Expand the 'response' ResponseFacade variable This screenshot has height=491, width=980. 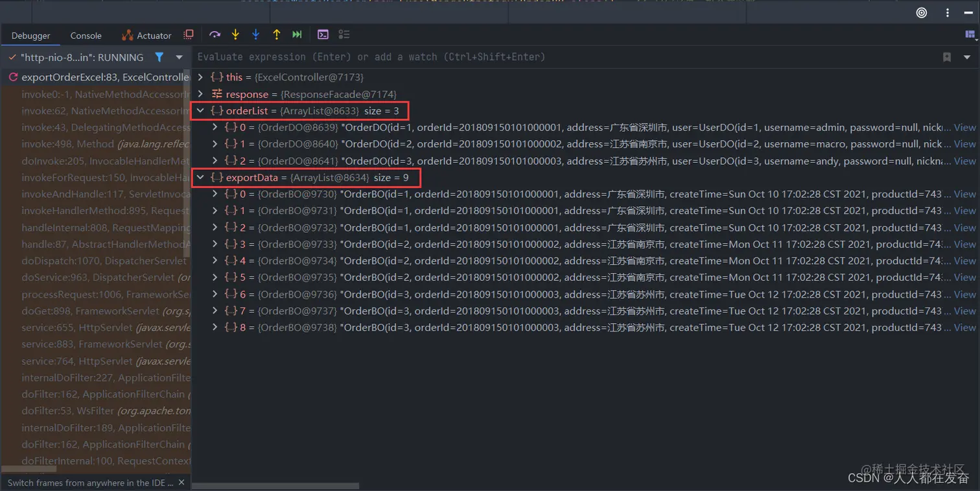pyautogui.click(x=200, y=94)
